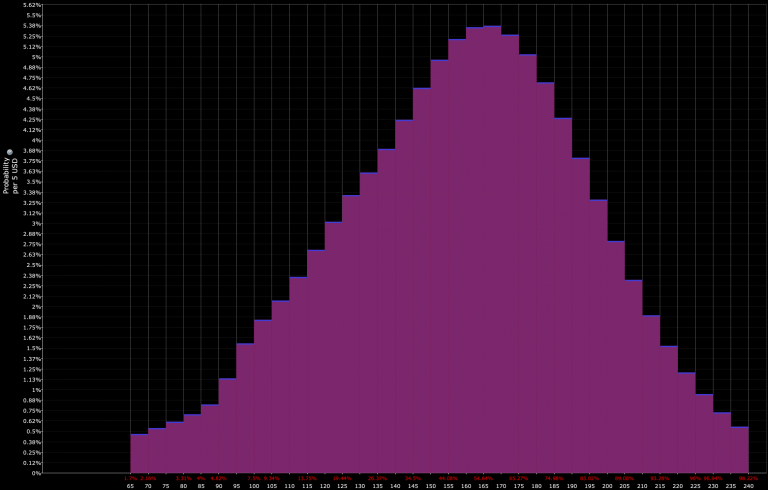Click the 5.62% label atop the y-axis
768x490 pixels.
[31, 5]
